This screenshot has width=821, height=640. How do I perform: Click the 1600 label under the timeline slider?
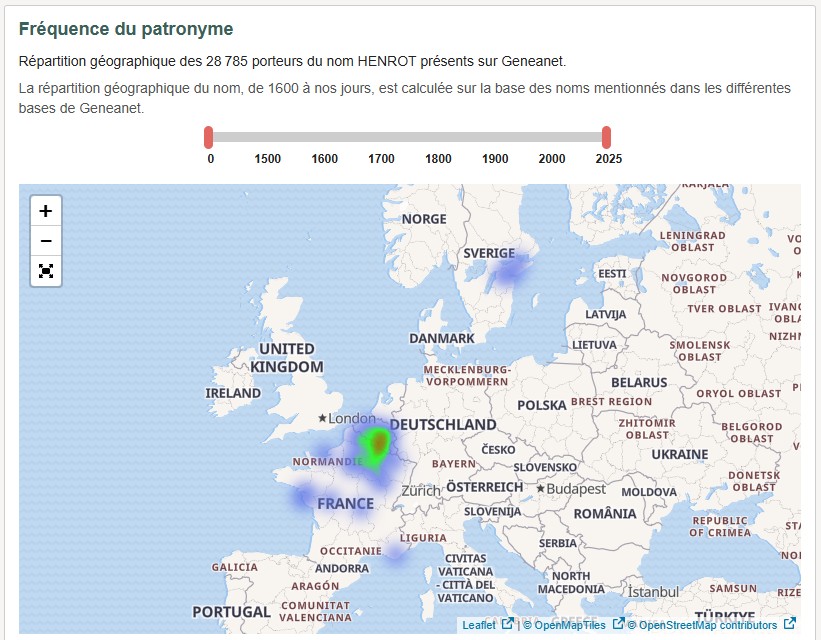pyautogui.click(x=324, y=158)
